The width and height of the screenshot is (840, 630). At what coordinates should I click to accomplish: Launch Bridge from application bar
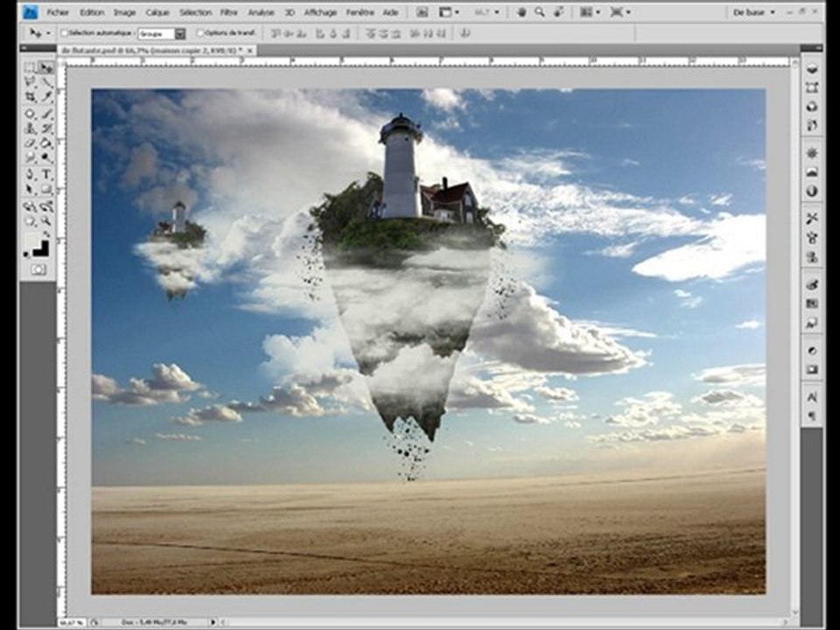click(422, 11)
